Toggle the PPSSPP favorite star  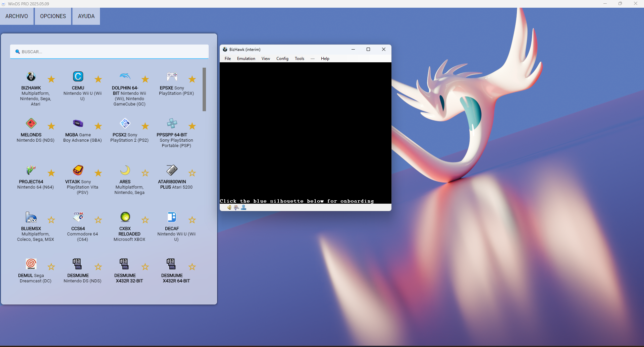click(x=192, y=126)
